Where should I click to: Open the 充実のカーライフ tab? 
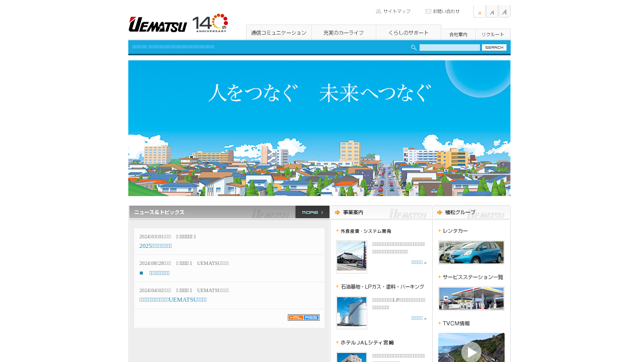[x=343, y=33]
